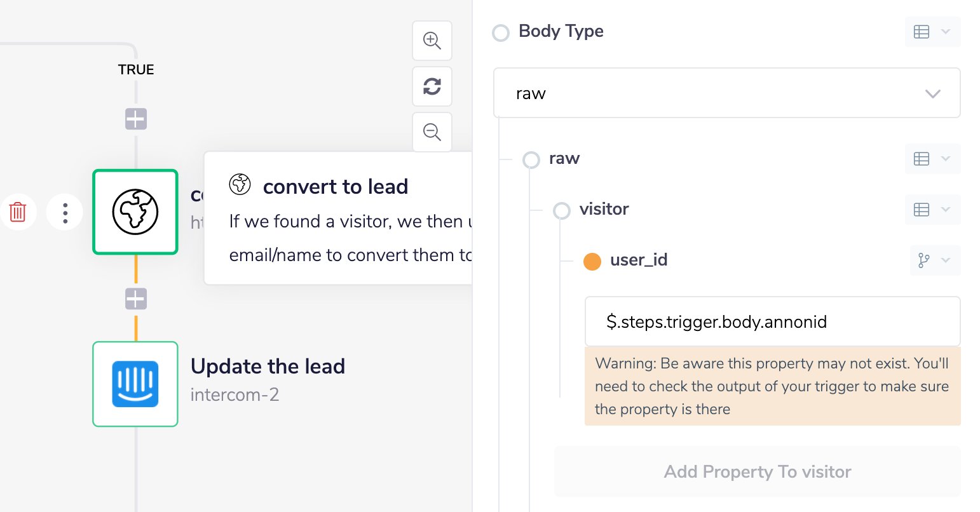Select the Intercom Update the lead step

[135, 384]
